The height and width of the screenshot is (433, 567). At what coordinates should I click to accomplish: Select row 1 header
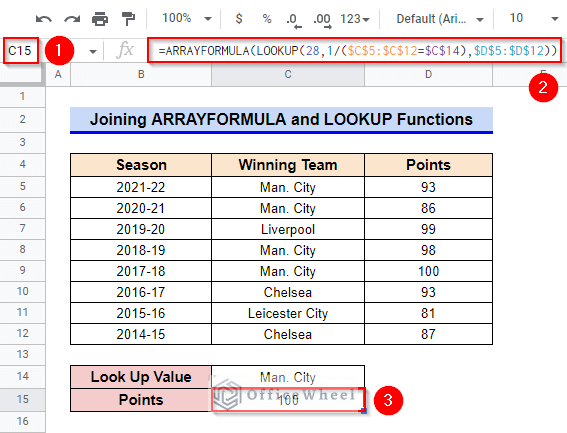tap(22, 97)
